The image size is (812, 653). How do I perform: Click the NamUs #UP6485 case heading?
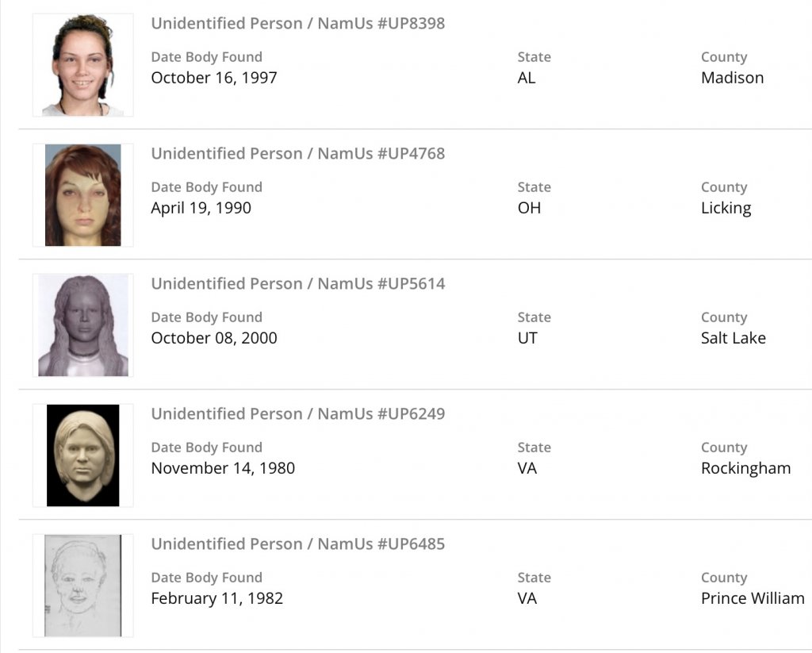point(297,544)
